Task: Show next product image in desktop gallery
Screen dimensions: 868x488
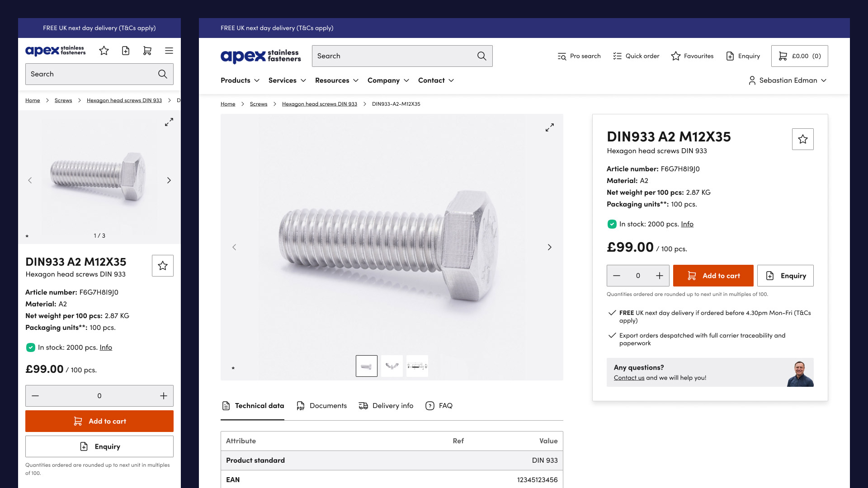Action: (549, 247)
